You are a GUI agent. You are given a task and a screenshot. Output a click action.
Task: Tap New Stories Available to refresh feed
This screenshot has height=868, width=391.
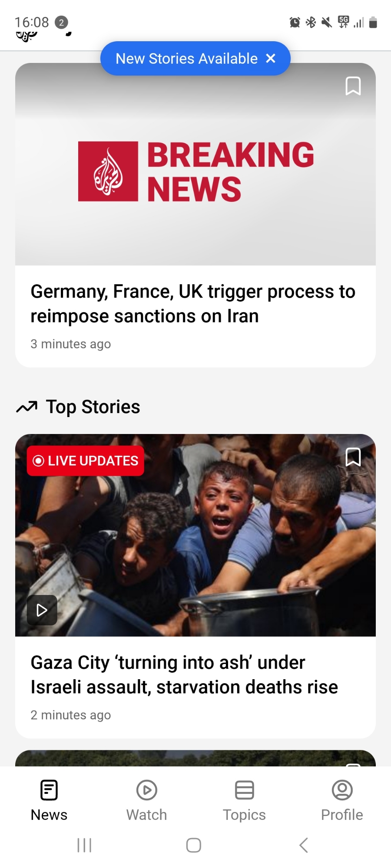point(187,59)
